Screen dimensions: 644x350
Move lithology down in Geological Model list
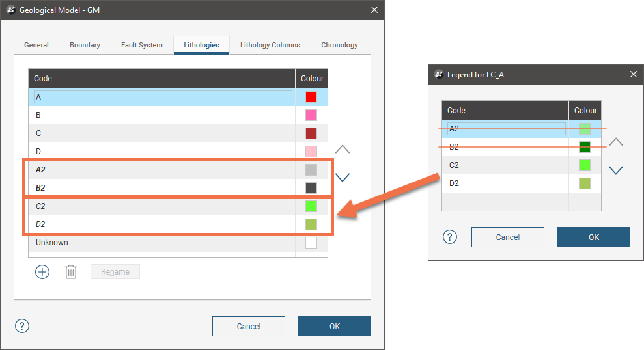(343, 177)
